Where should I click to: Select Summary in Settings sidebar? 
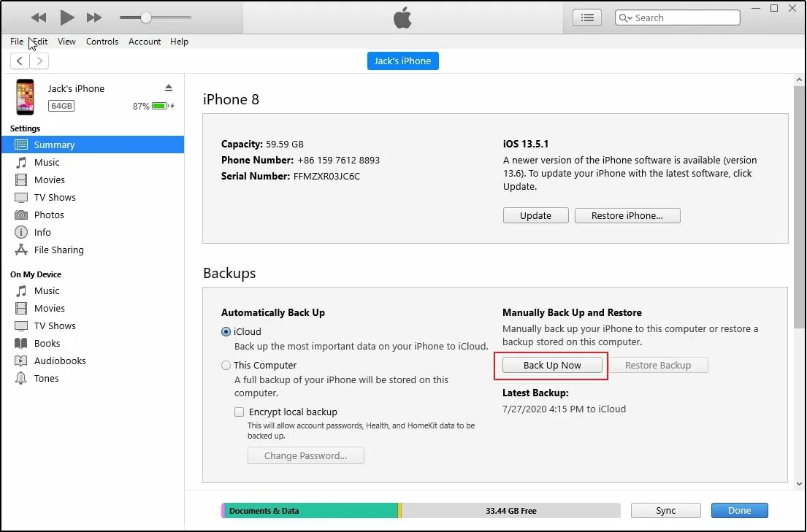pyautogui.click(x=93, y=144)
